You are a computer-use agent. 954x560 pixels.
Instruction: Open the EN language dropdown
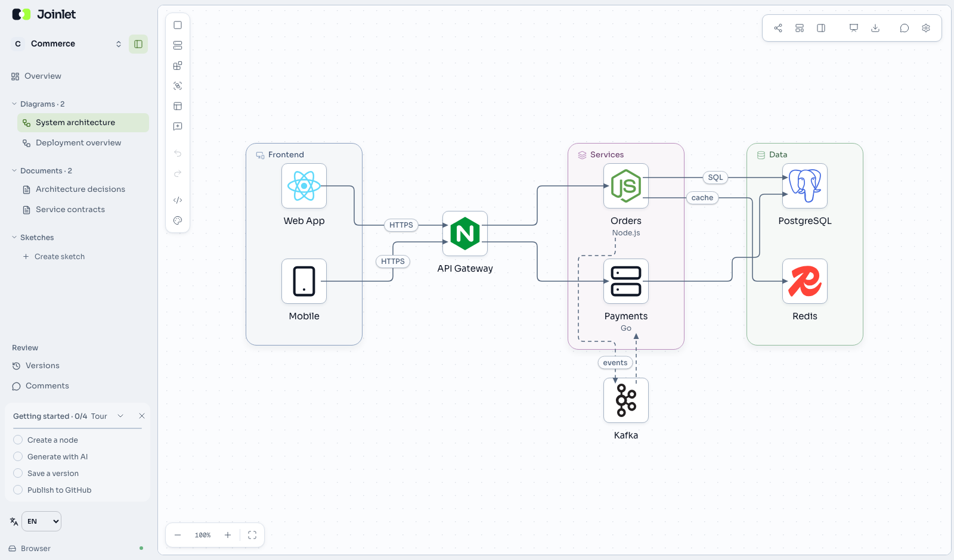point(41,521)
